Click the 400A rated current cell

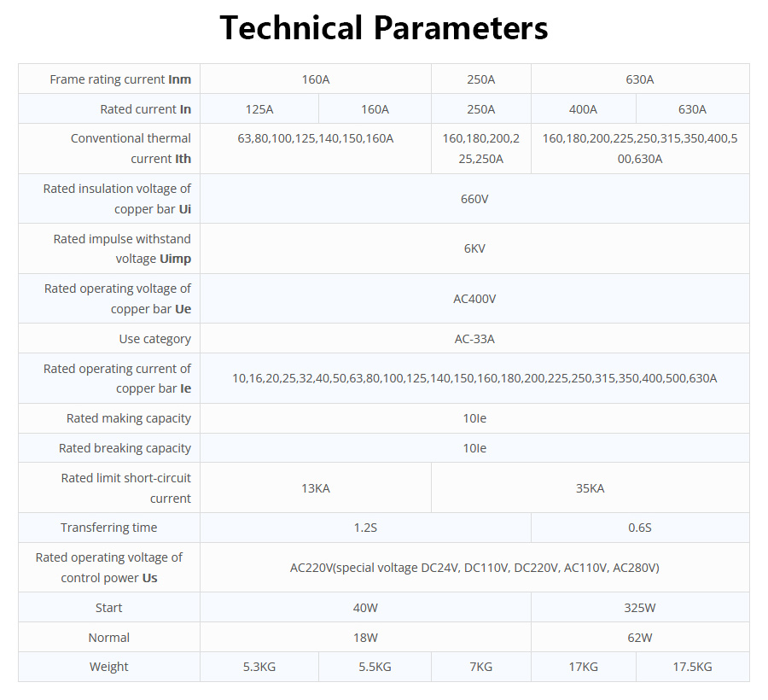click(x=583, y=109)
